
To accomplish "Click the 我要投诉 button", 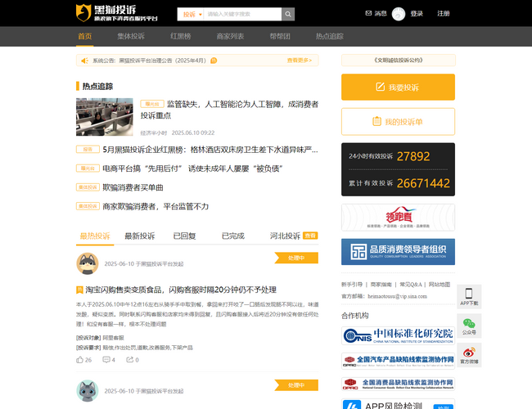I will 398,87.
